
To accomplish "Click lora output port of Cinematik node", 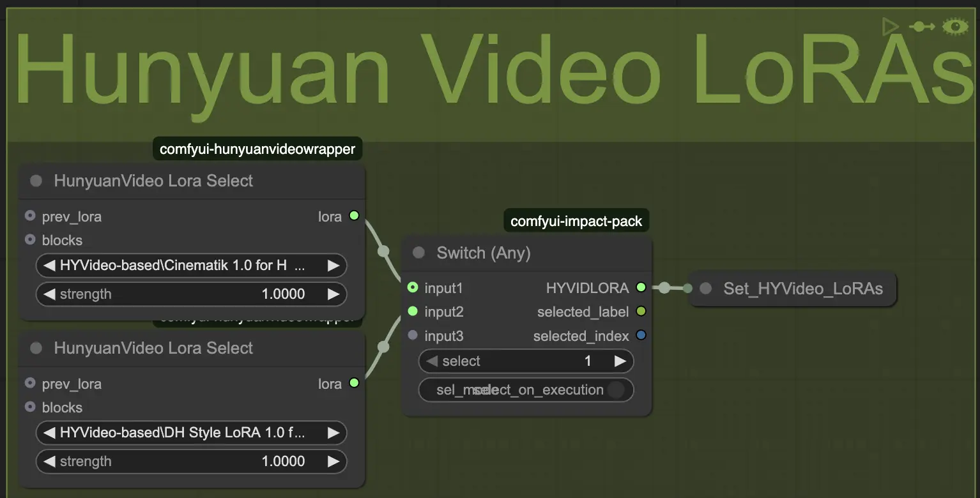I will (x=354, y=216).
